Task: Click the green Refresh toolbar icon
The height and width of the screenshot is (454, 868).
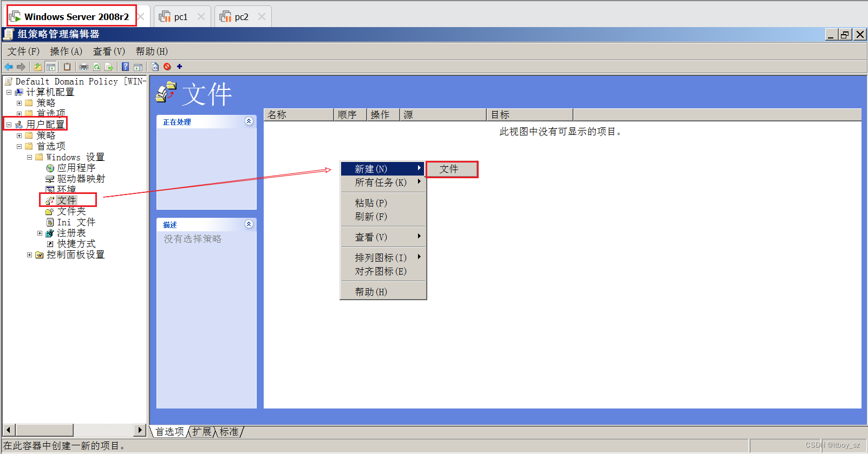Action: point(96,67)
